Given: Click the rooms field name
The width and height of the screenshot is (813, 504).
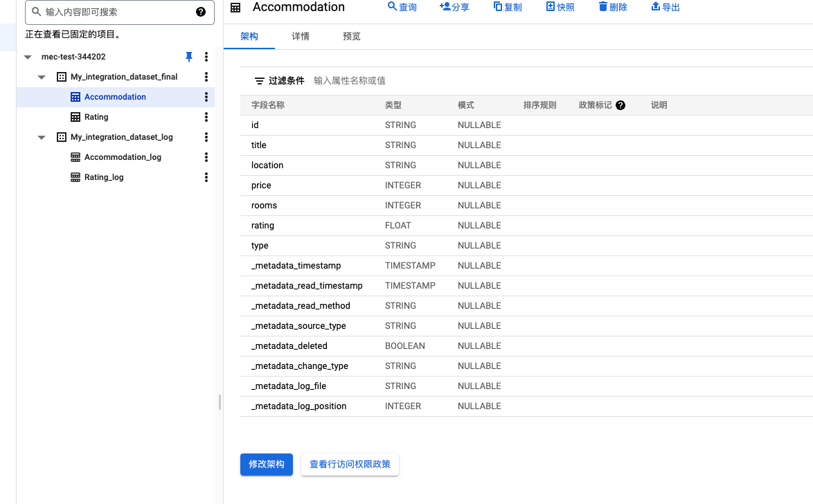Looking at the screenshot, I should 264,206.
